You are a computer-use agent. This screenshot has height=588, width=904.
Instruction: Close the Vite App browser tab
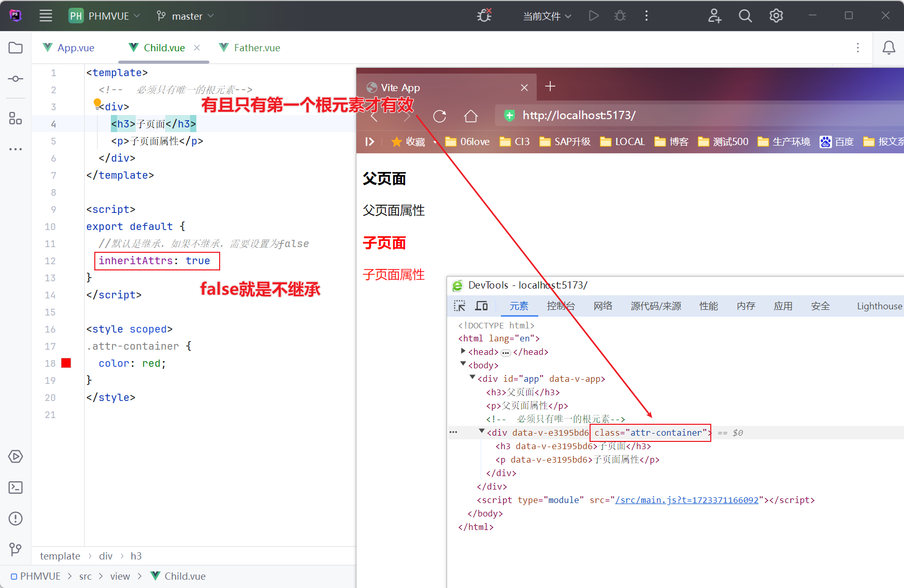(524, 88)
